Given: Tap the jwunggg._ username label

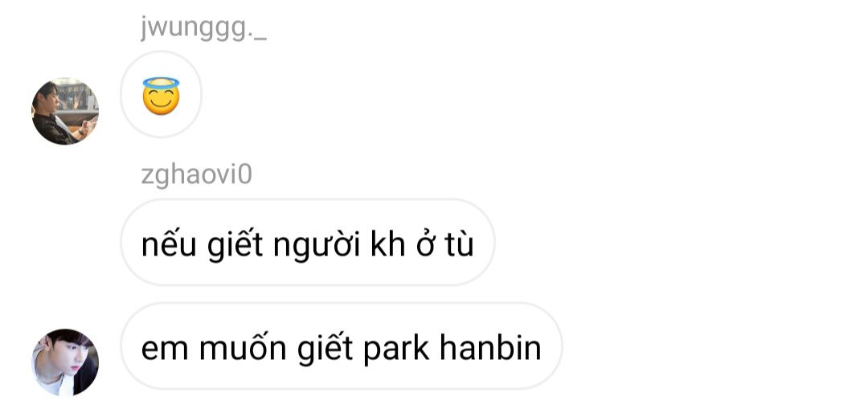Looking at the screenshot, I should [x=203, y=30].
